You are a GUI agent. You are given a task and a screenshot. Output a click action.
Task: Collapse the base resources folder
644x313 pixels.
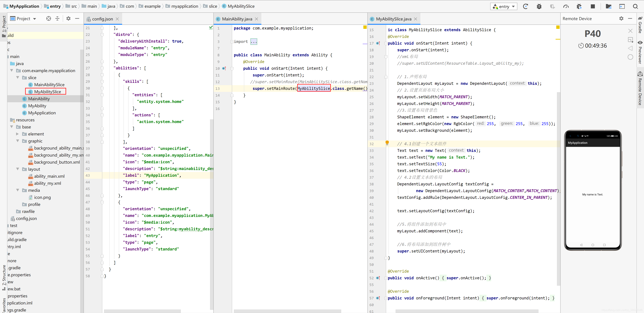12,127
